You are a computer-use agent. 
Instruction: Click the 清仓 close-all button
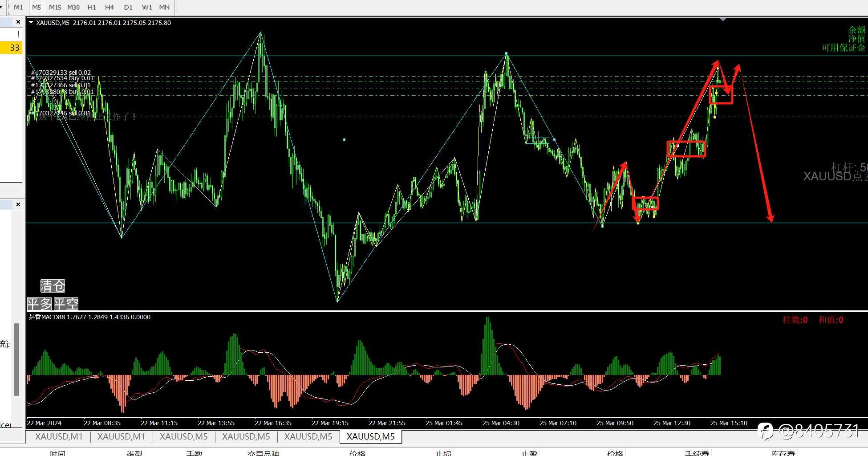(53, 286)
